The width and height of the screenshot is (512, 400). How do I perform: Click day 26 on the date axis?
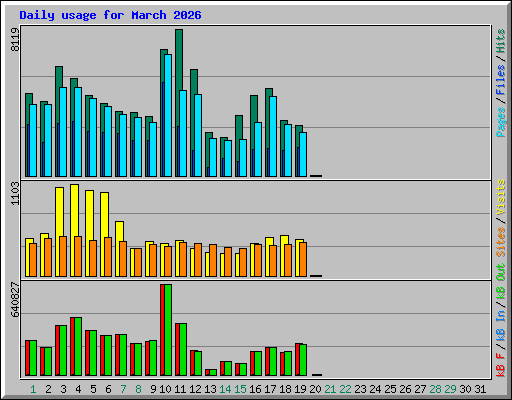(405, 389)
